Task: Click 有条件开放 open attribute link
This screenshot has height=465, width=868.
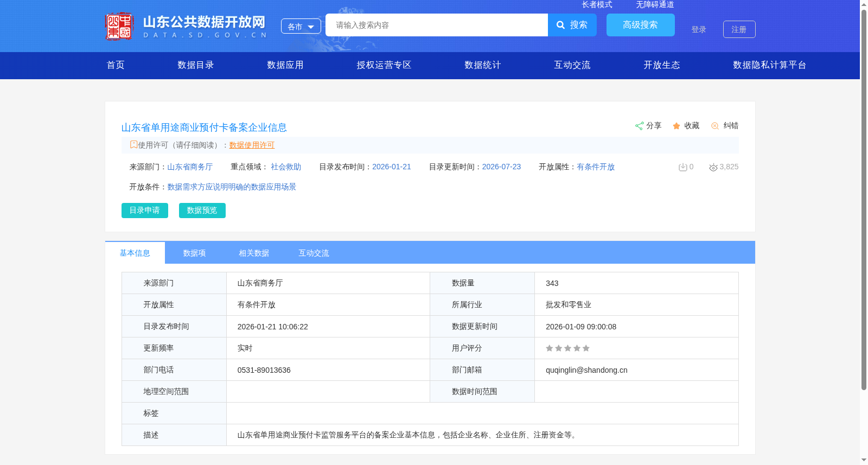Action: (x=596, y=167)
